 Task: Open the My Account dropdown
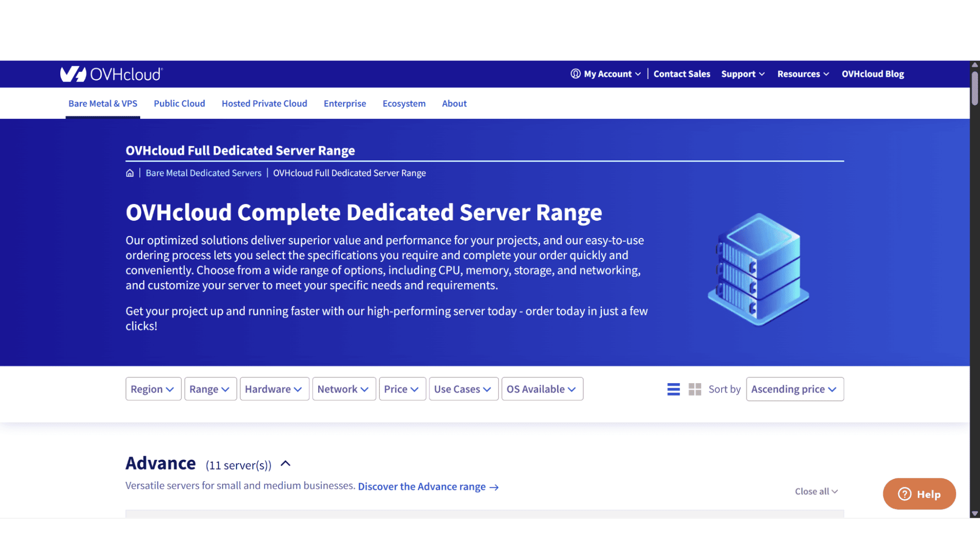(x=606, y=74)
